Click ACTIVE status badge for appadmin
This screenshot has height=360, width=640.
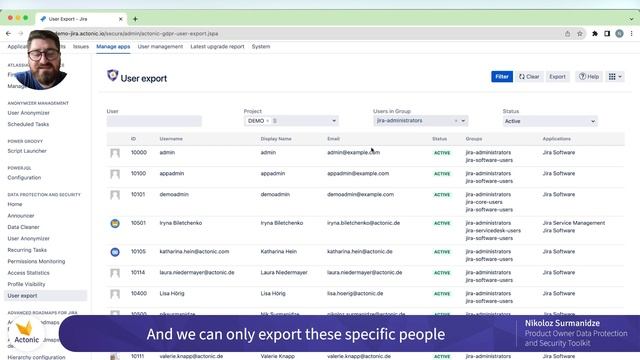442,173
